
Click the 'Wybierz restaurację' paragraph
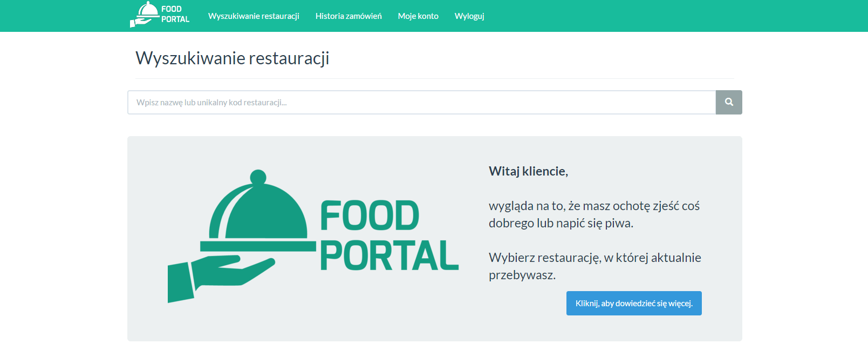point(595,266)
